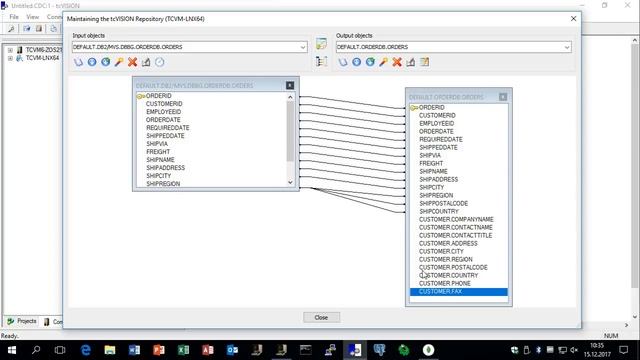Select CUSTOMER.CONTACTTITLE in the output list

coord(455,236)
